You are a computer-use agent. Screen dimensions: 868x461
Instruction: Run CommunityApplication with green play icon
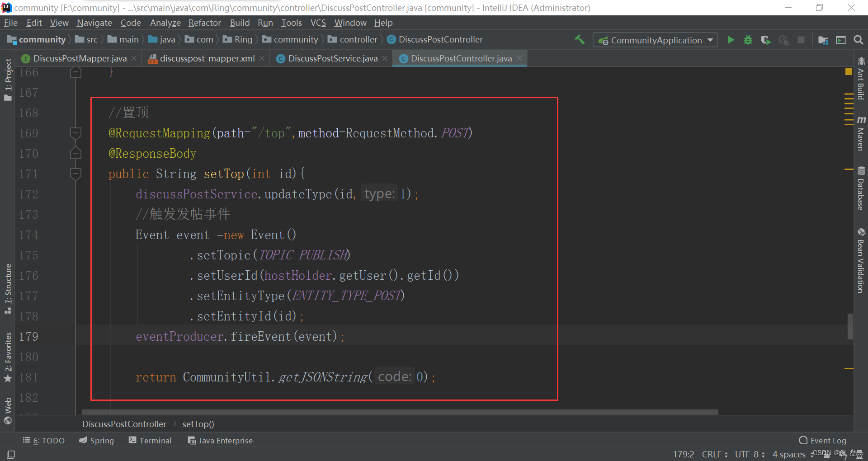click(x=731, y=40)
